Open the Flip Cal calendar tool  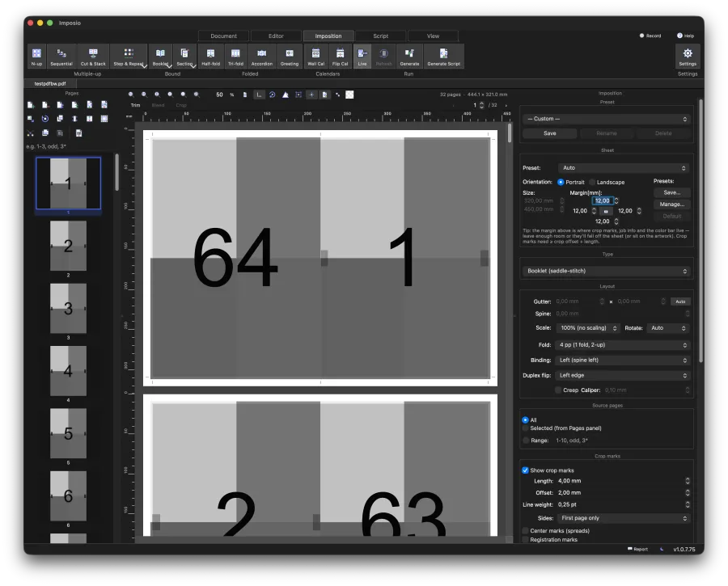pos(340,57)
